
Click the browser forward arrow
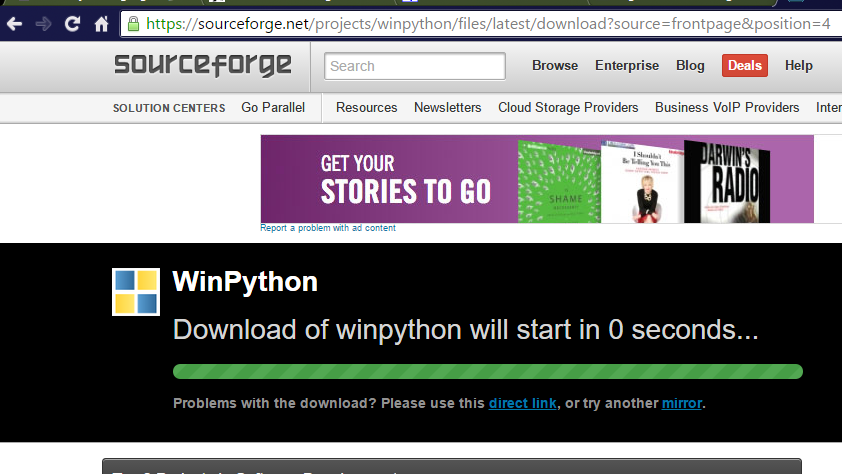(44, 24)
